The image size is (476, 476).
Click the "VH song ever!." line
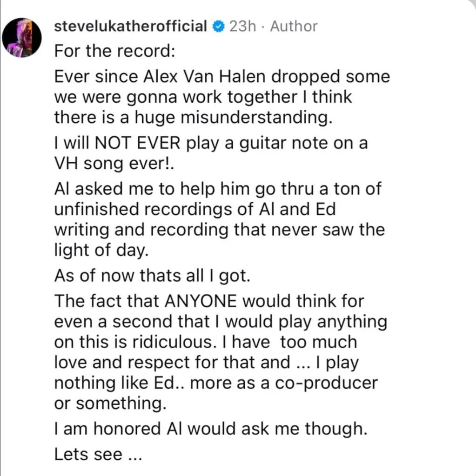(114, 164)
